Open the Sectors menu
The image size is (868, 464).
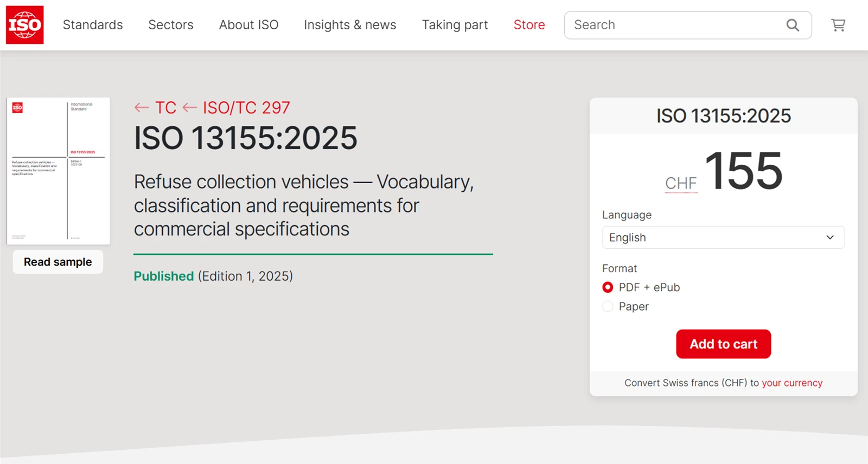pyautogui.click(x=171, y=25)
